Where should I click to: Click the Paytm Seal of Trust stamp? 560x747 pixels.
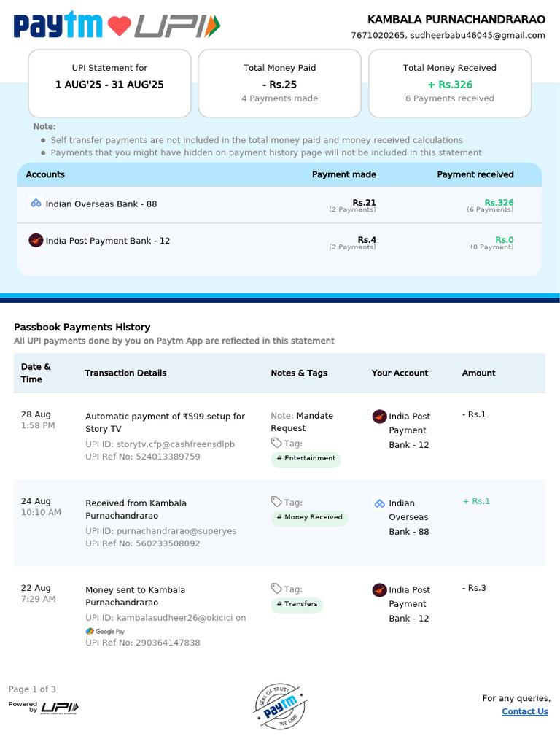pyautogui.click(x=279, y=705)
